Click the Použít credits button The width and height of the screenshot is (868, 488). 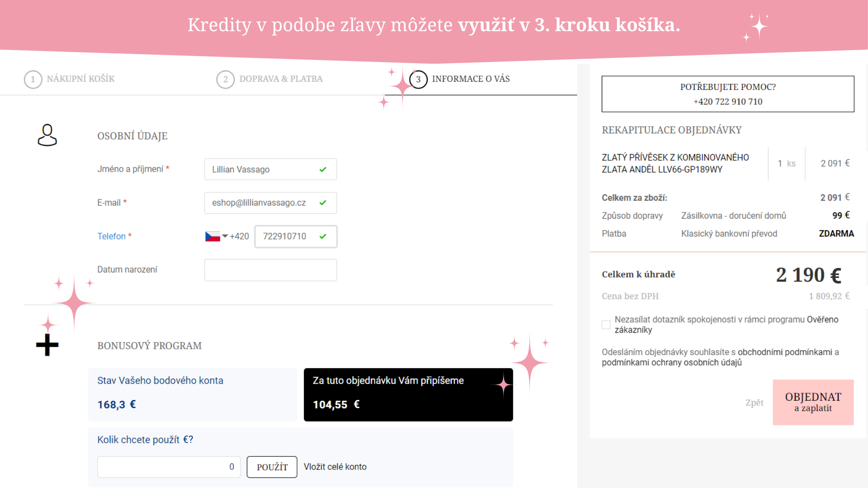click(272, 467)
